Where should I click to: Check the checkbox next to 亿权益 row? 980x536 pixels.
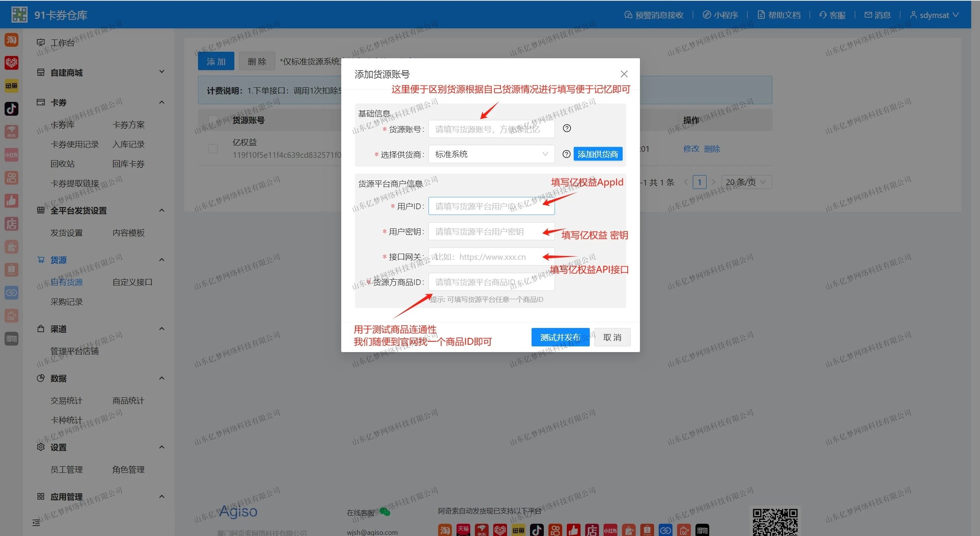coord(213,149)
